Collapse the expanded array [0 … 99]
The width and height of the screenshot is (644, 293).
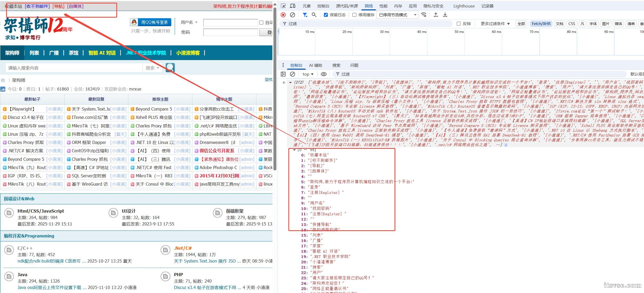click(294, 150)
